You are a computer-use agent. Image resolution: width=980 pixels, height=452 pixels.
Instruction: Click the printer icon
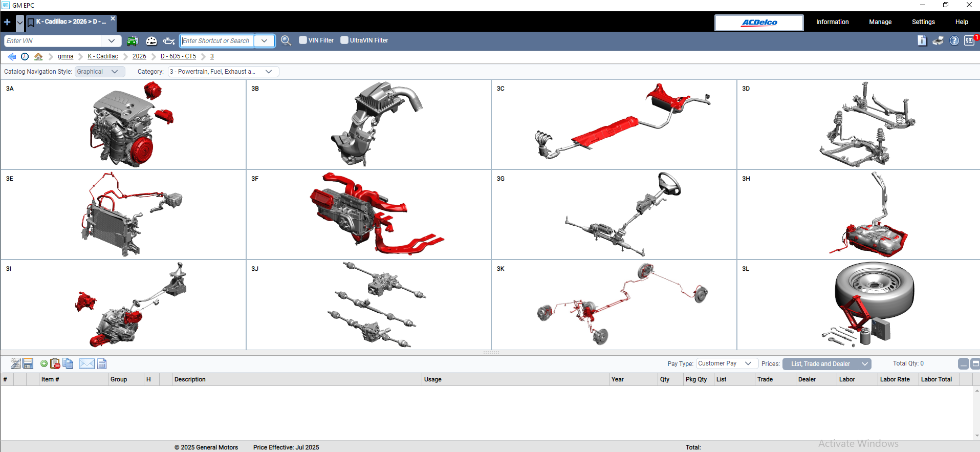tap(938, 40)
